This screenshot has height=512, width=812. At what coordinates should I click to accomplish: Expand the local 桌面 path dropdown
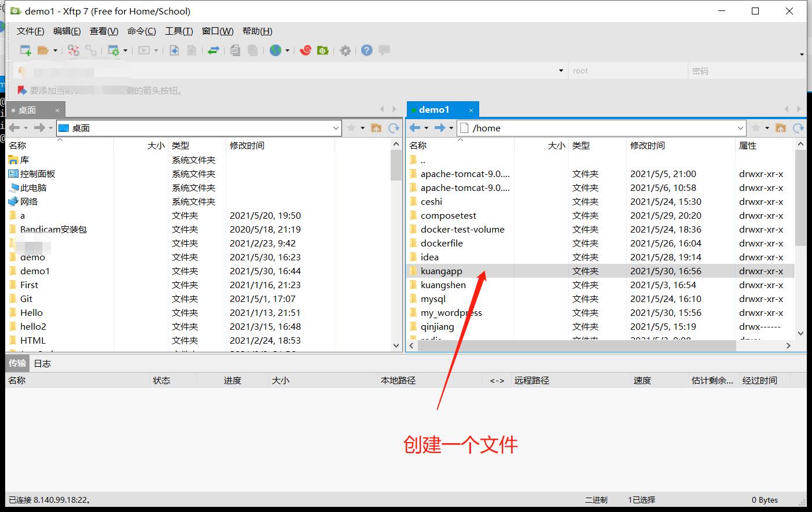(x=336, y=128)
